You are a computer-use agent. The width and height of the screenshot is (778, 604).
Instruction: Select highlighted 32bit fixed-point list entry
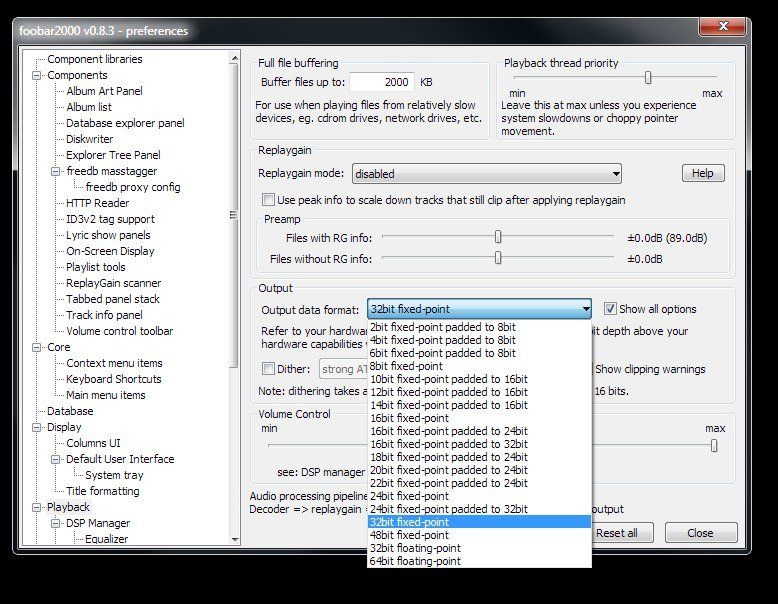[x=479, y=522]
